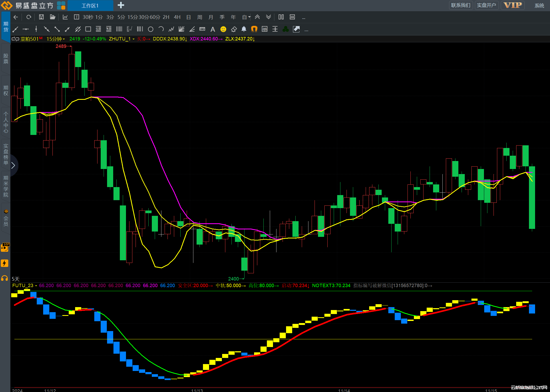The image size is (550, 392).
Task: Switch to the 周 weekly timeframe
Action: tap(200, 17)
